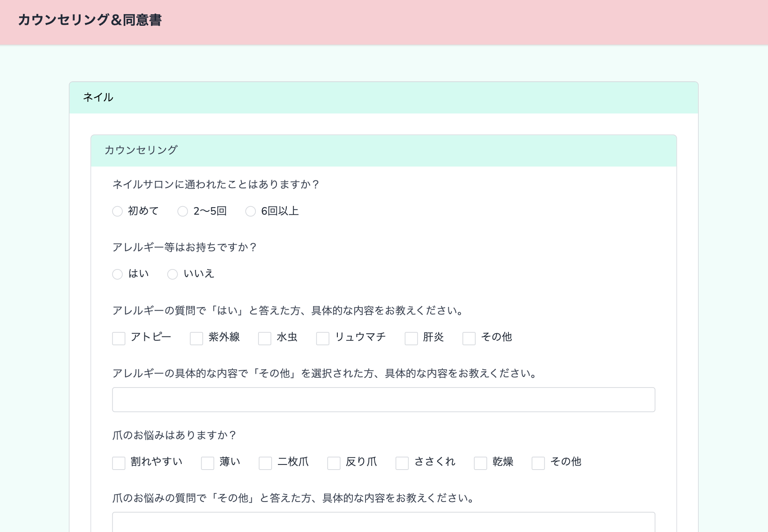Tick the 肝炎 checkbox
Viewport: 768px width, 532px height.
[411, 338]
